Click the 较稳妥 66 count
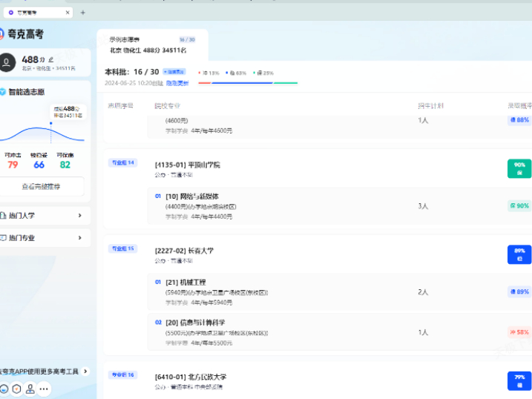 [39, 161]
